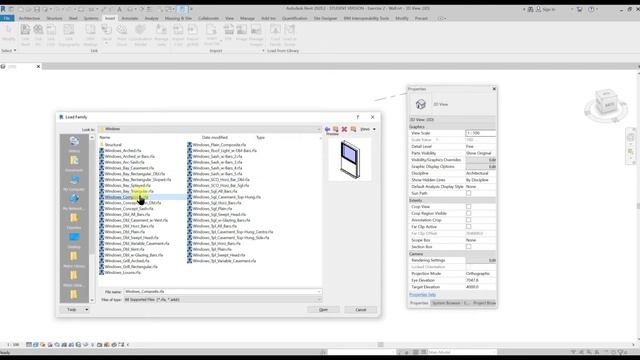Open the Annotate ribbon tab
The width and height of the screenshot is (640, 360).
pyautogui.click(x=130, y=18)
